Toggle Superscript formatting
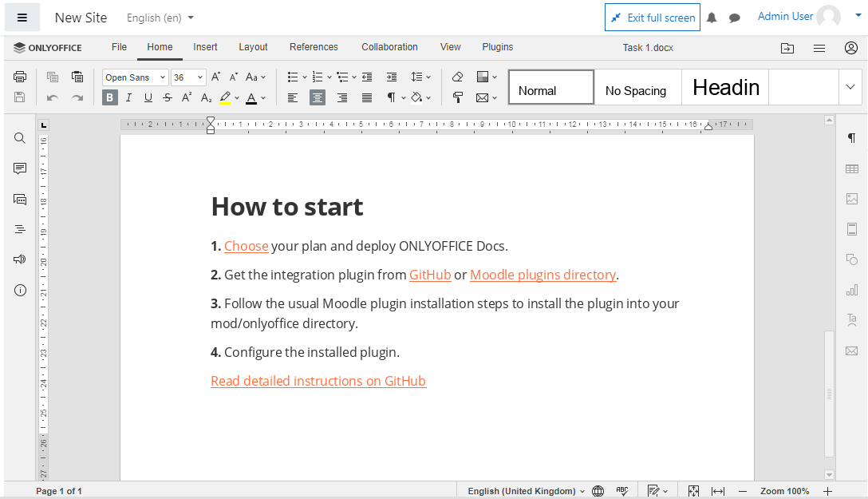The width and height of the screenshot is (868, 499). pyautogui.click(x=187, y=98)
